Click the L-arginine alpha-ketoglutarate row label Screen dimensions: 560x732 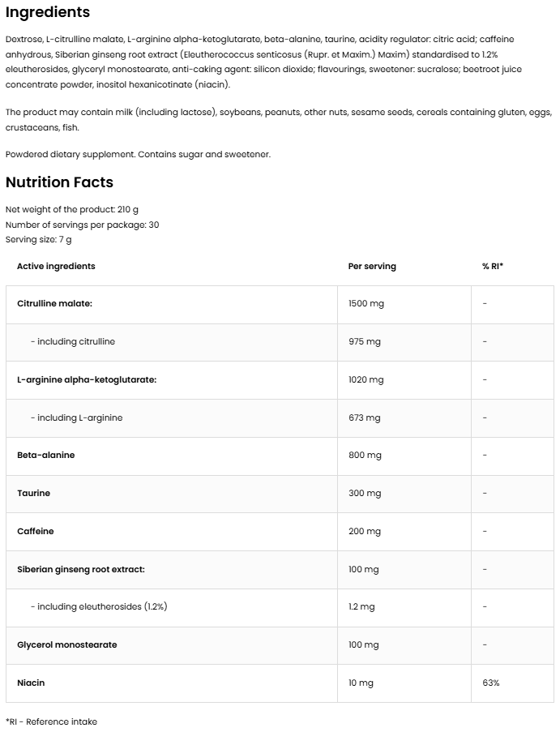click(x=87, y=379)
